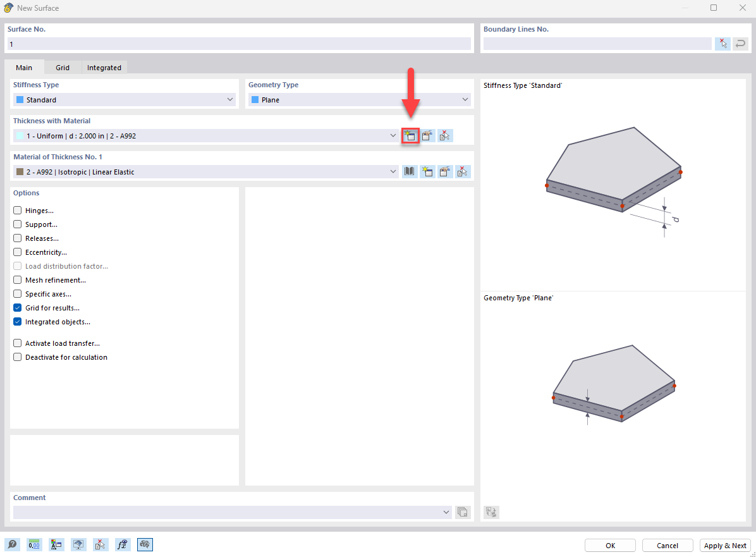Switch to the Integrated tab
756x557 pixels.
point(104,67)
